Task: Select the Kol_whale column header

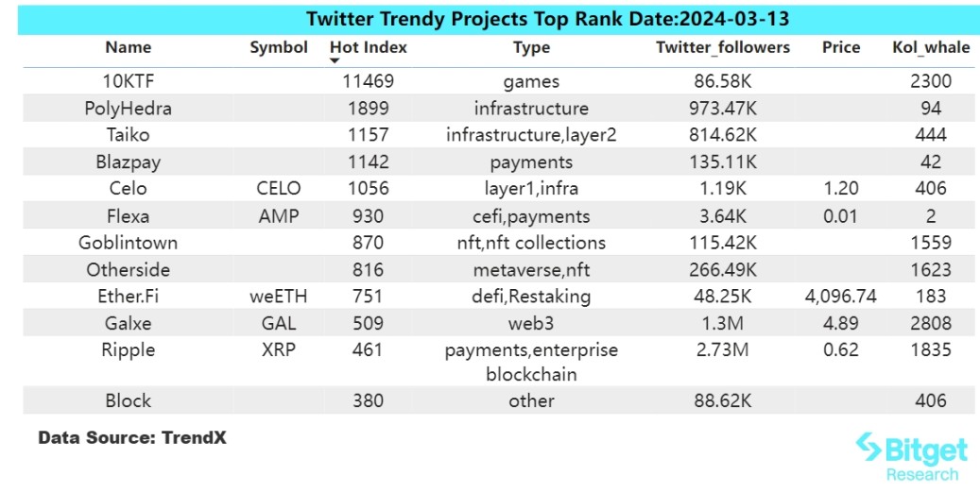Action: click(x=931, y=47)
